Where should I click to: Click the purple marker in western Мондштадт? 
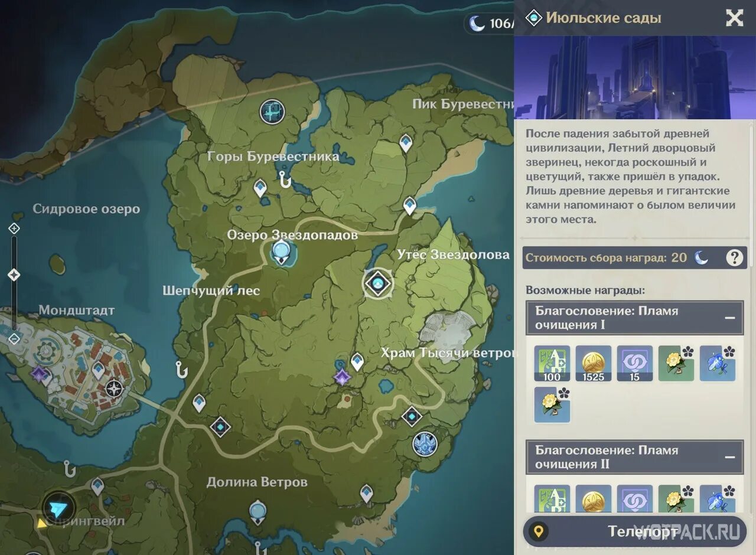(x=40, y=374)
